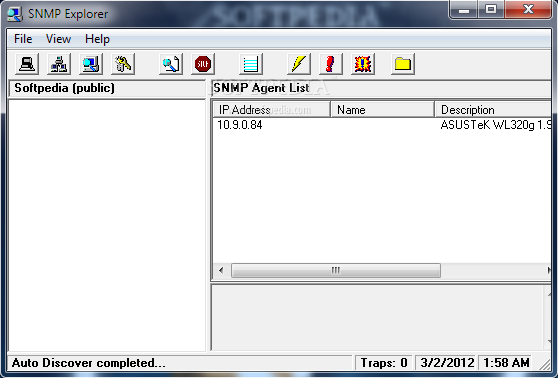Click the yellow lightning bolt icon

tap(299, 64)
